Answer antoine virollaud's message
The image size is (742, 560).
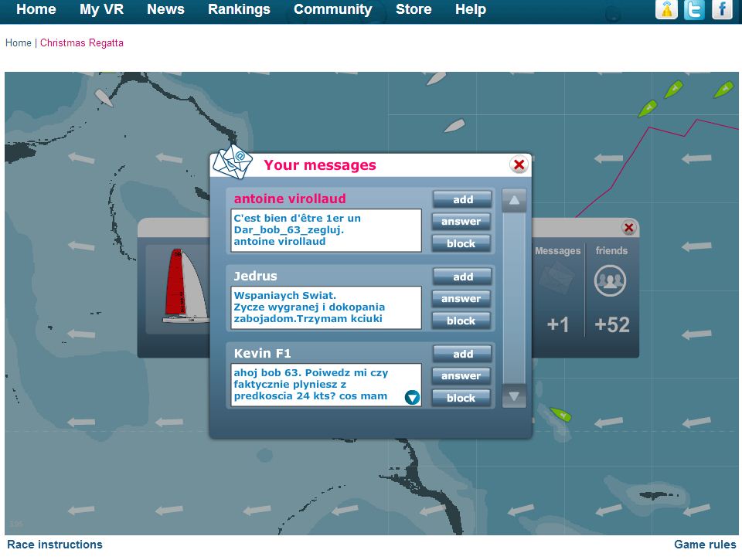click(x=461, y=222)
